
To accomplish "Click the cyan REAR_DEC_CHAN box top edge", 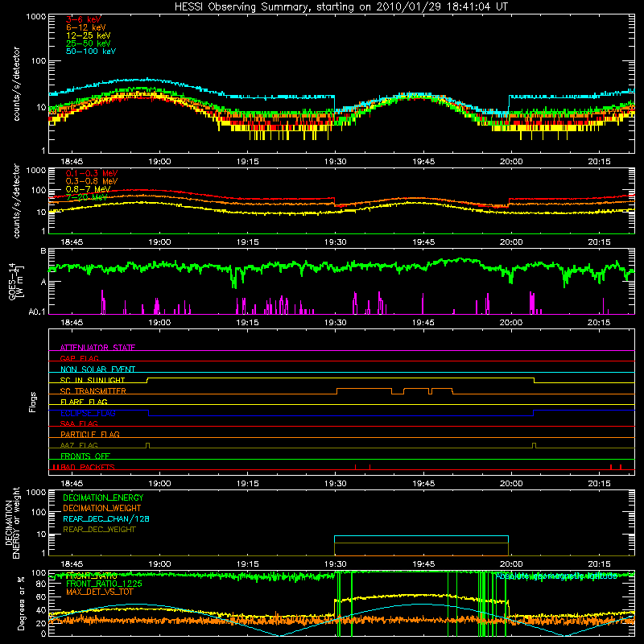I will [421, 536].
